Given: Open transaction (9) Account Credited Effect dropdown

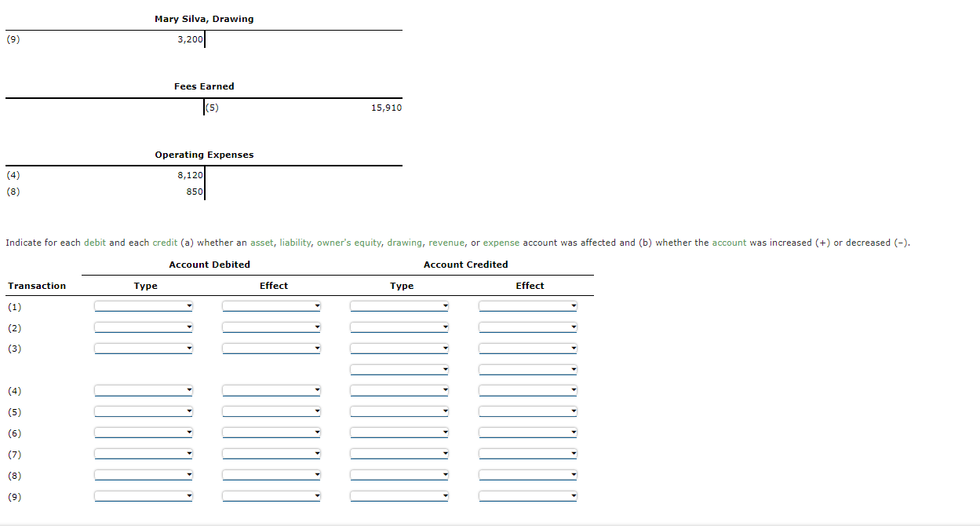Looking at the screenshot, I should (528, 496).
